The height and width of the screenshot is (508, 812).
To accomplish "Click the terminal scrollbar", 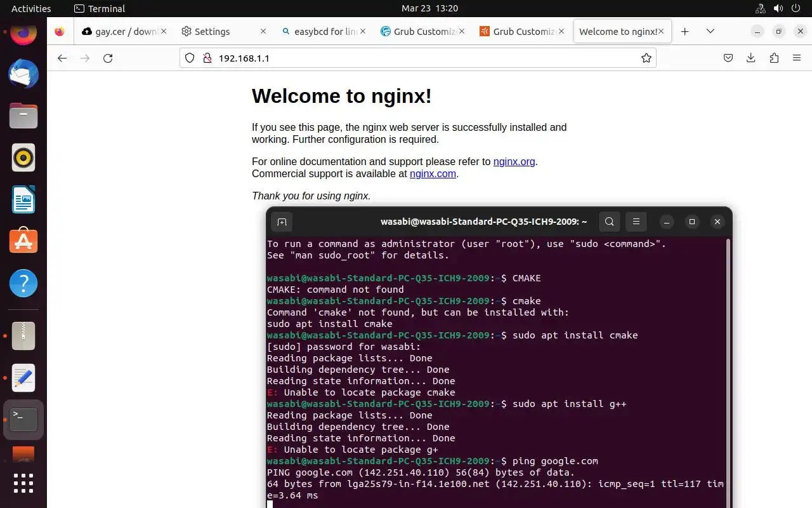I will click(728, 373).
